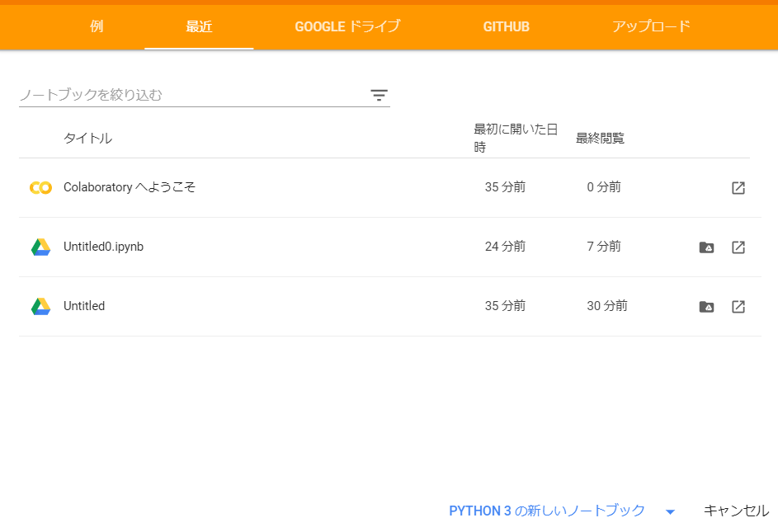Click the filter options icon
This screenshot has height=532, width=778.
click(x=379, y=95)
